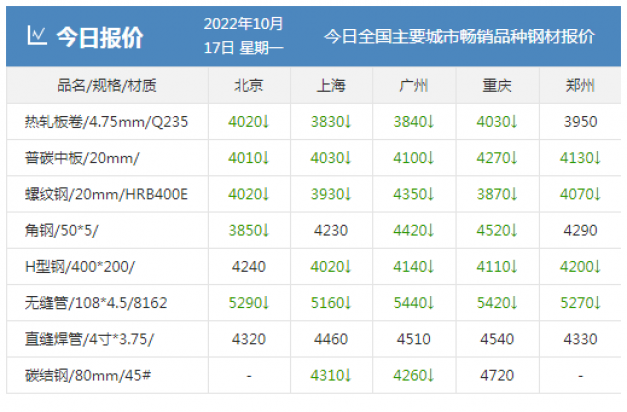The image size is (627, 412).
Task: Click the 今日全国主要城市畅销品种钢材报价 headline
Action: coord(459,37)
